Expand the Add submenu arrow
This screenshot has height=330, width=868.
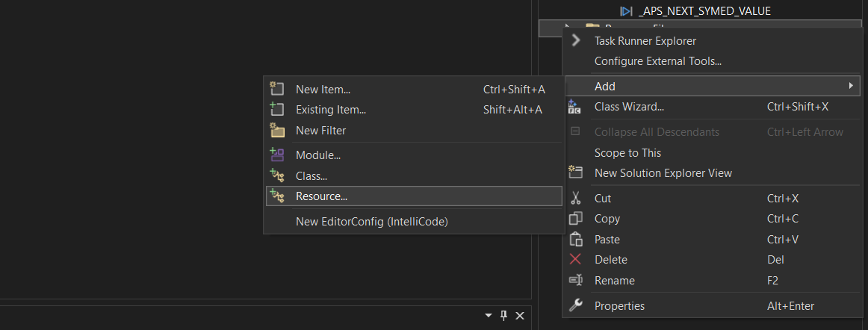[x=851, y=87]
